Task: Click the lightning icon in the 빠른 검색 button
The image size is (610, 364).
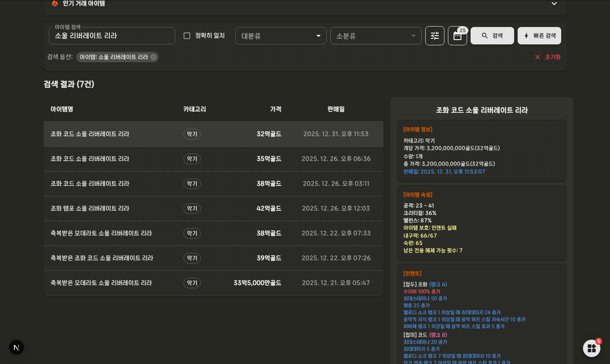Action: pyautogui.click(x=526, y=36)
